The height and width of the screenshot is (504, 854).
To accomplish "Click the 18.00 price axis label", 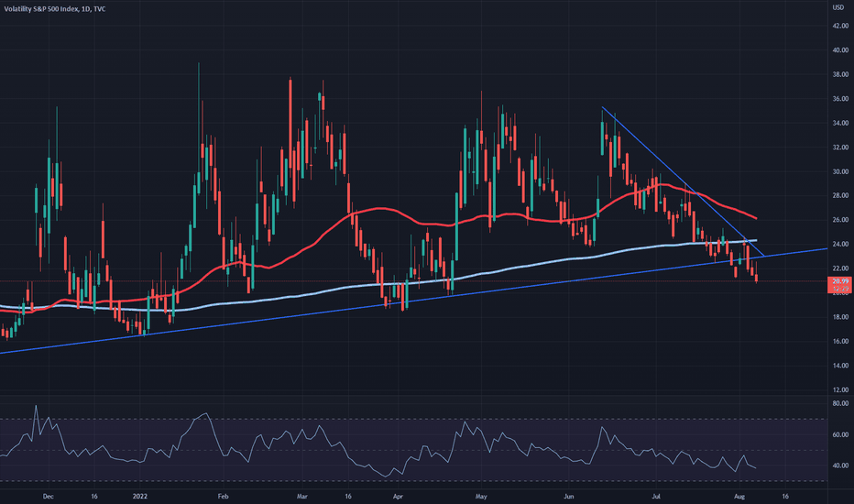I will 840,316.
